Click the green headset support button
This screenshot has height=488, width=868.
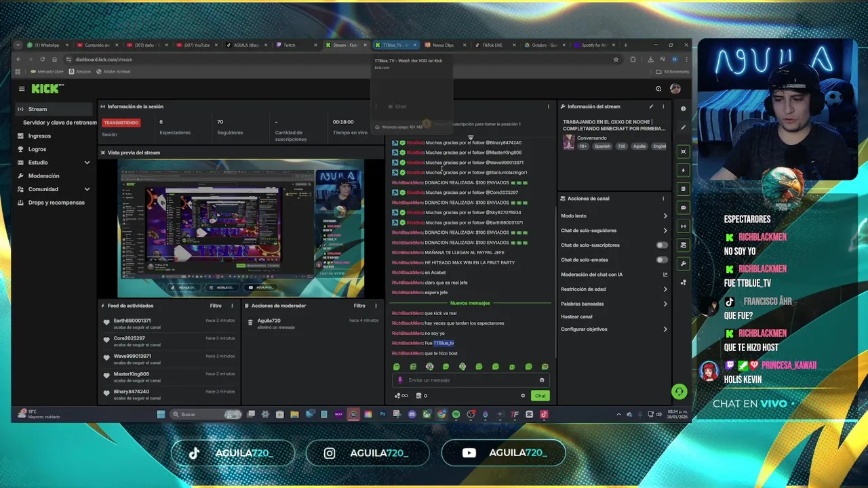pos(679,392)
